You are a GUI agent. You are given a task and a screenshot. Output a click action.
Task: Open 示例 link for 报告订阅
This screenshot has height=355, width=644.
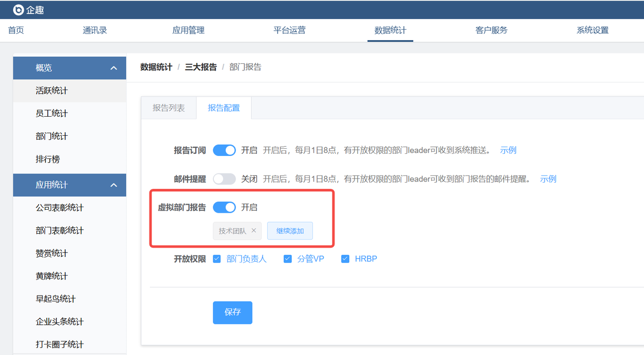coord(508,150)
